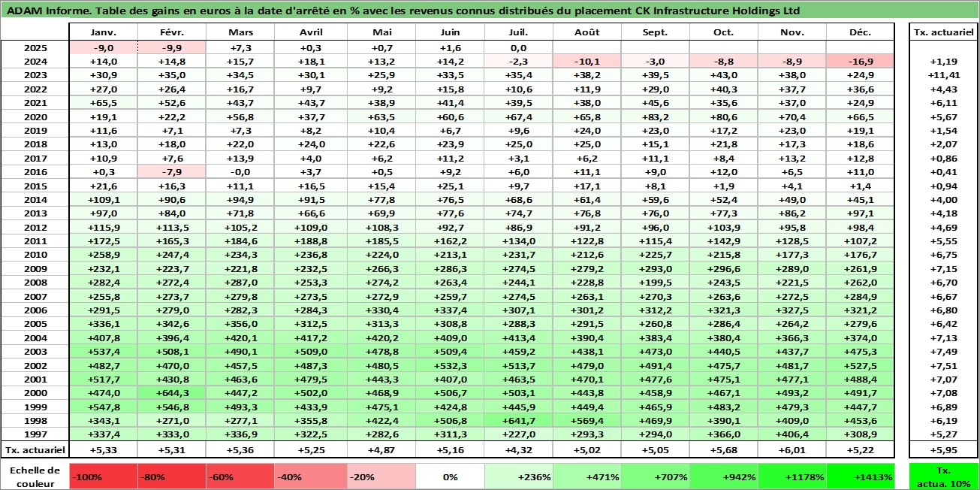Select the +83,2 cell in September 2020
This screenshot has width=980, height=490.
tap(653, 116)
